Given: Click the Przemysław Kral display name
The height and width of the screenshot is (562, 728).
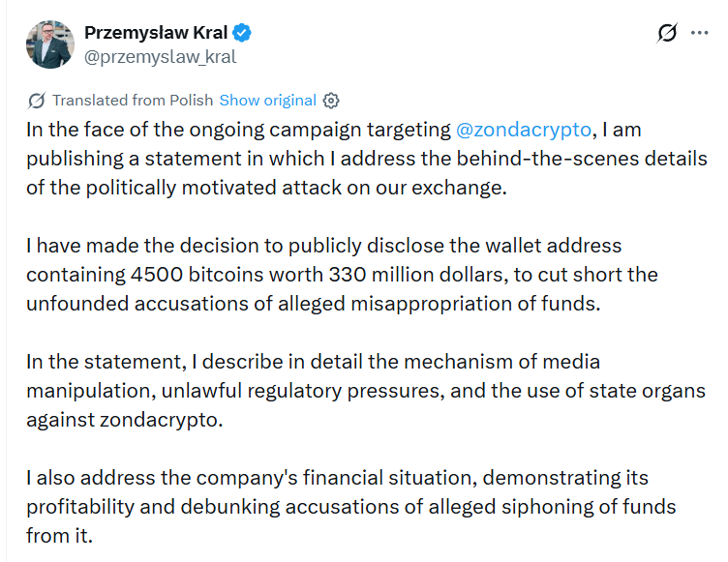Looking at the screenshot, I should [x=156, y=33].
